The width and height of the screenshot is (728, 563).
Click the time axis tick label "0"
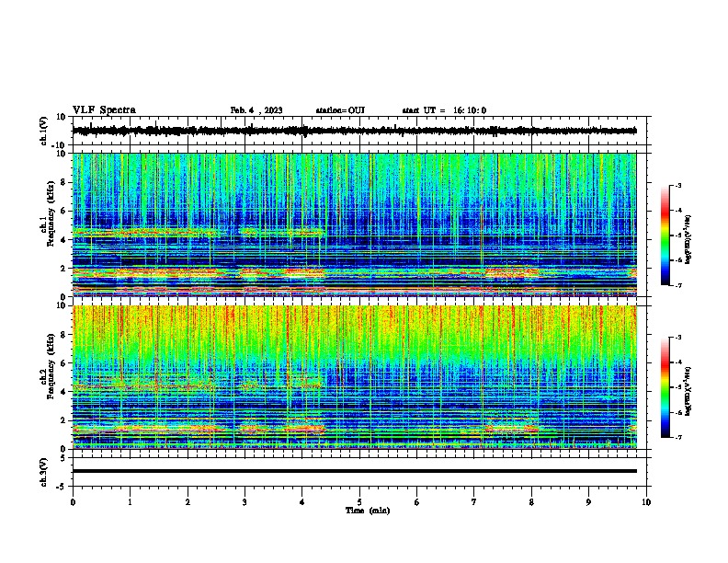(73, 502)
